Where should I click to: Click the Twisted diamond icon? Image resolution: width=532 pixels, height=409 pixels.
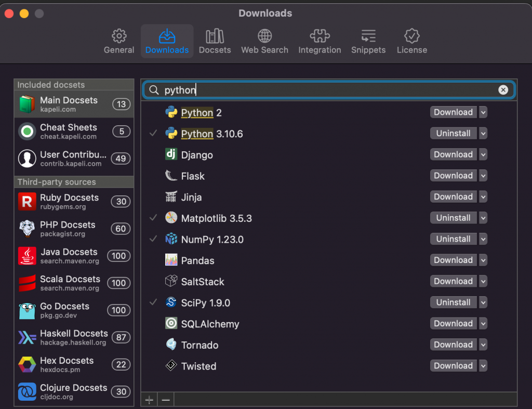coord(171,365)
